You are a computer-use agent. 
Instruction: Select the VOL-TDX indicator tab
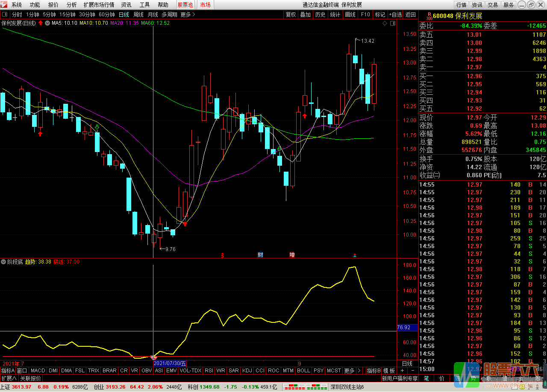(x=191, y=371)
